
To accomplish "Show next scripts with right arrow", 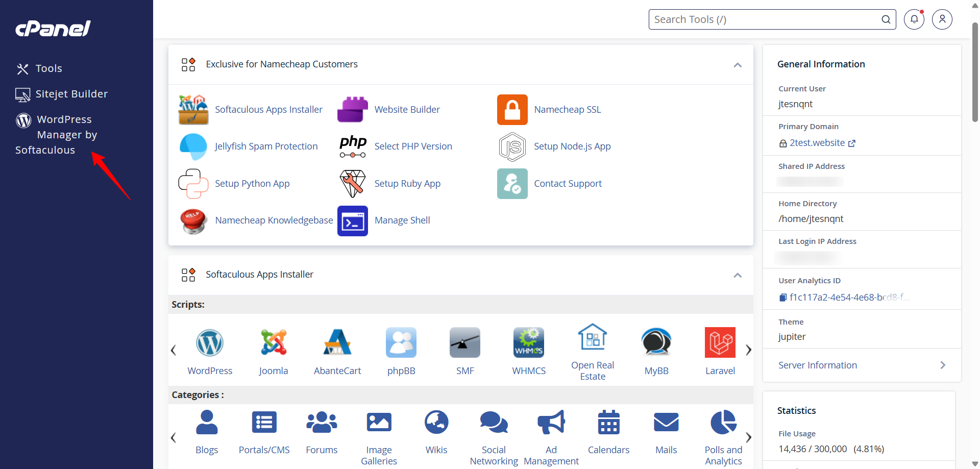I will pyautogui.click(x=748, y=350).
